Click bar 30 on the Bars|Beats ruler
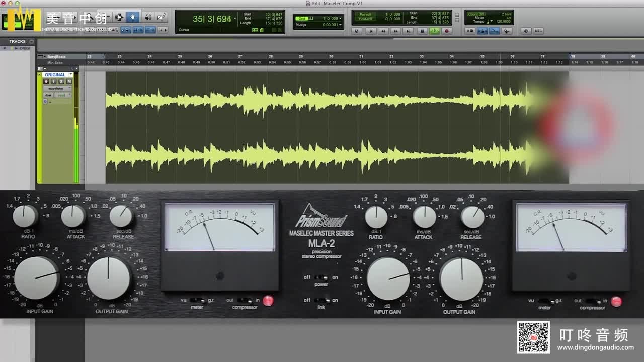Image resolution: width=644 pixels, height=362 pixels. (331, 56)
